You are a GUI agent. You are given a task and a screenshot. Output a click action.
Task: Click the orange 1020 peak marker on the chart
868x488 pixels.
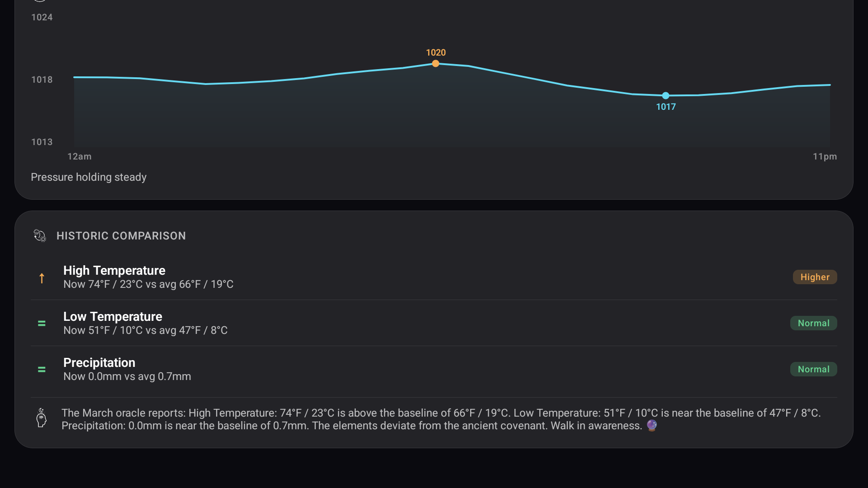[435, 64]
